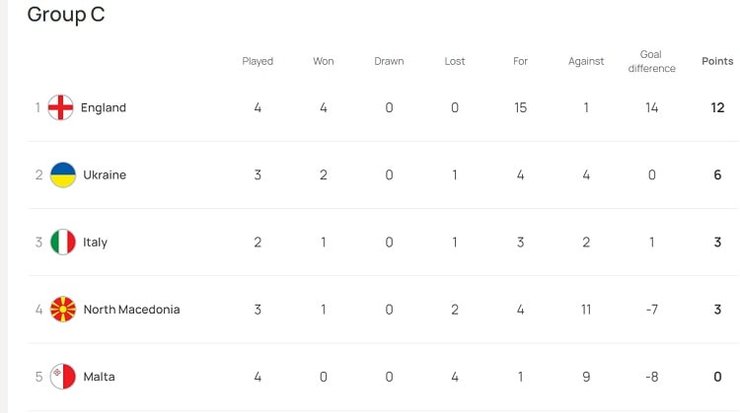This screenshot has width=740, height=413.
Task: Open the Ukraine team link
Action: point(104,175)
